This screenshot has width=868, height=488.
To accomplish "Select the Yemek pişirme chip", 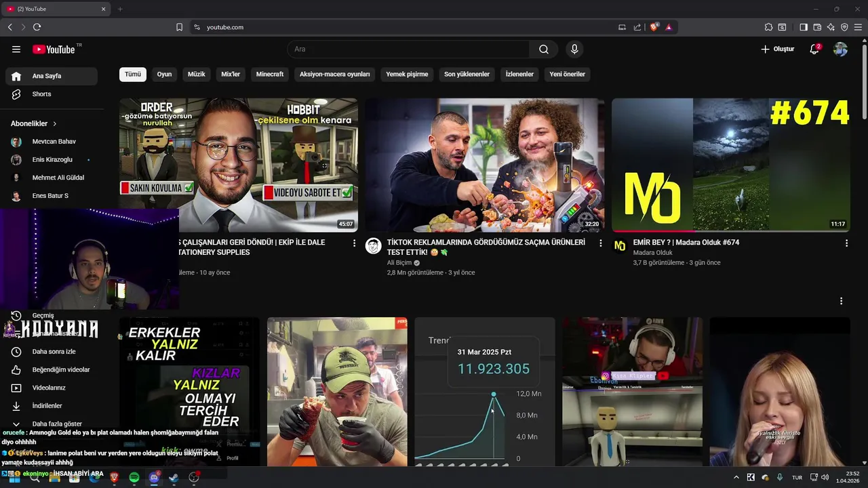I will click(407, 74).
